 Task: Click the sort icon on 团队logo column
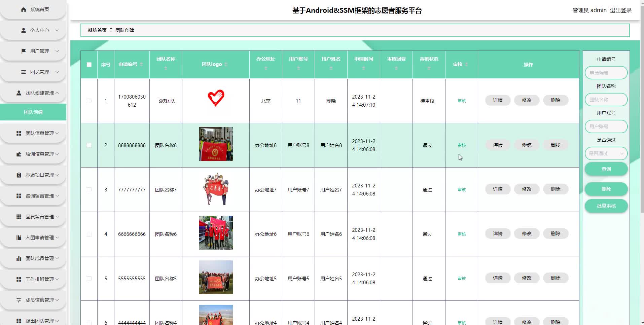click(x=226, y=64)
